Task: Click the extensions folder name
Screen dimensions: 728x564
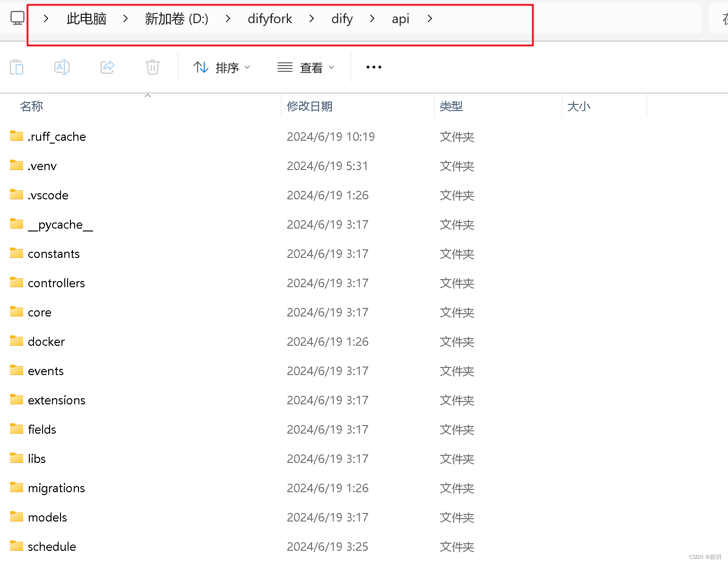Action: coord(56,401)
